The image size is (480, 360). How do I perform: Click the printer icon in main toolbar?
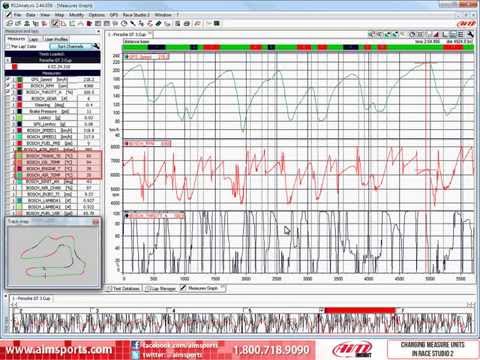(187, 24)
